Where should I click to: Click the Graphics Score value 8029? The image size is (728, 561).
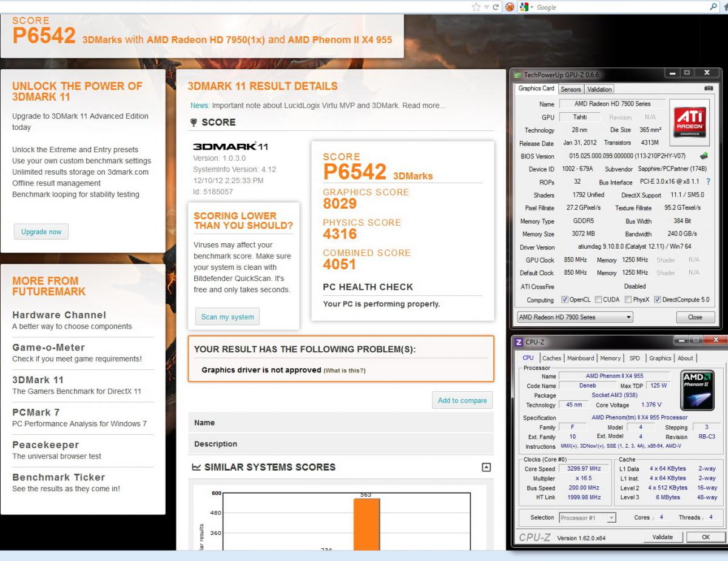[x=340, y=204]
